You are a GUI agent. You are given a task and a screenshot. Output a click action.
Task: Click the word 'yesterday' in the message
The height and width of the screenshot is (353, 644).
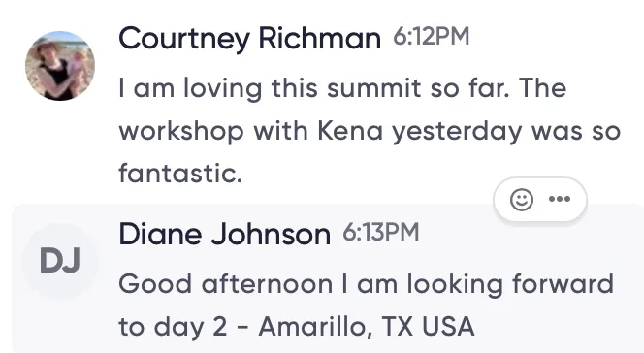[x=457, y=132]
